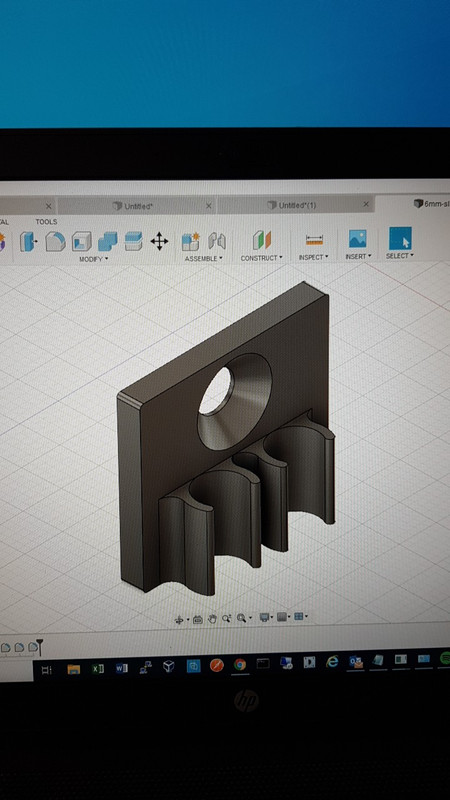Create a New Component

click(x=191, y=241)
